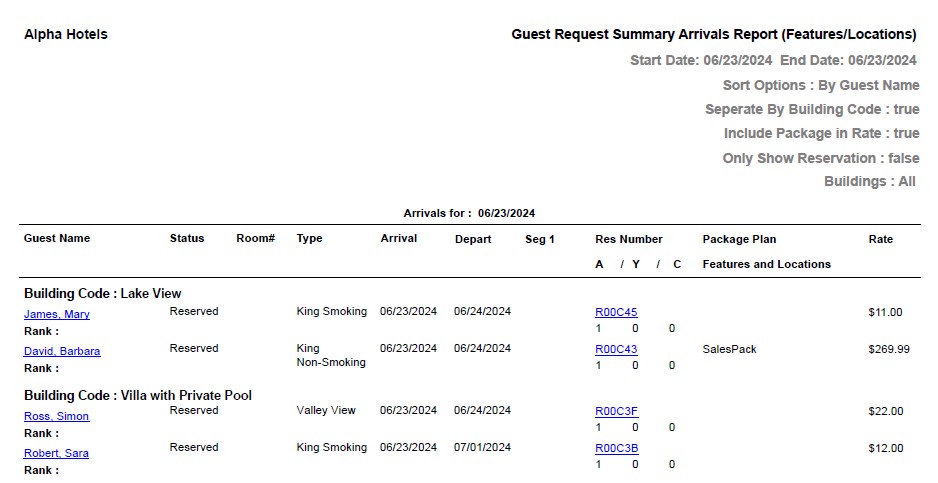
Task: Click the Status column header
Action: click(x=187, y=238)
